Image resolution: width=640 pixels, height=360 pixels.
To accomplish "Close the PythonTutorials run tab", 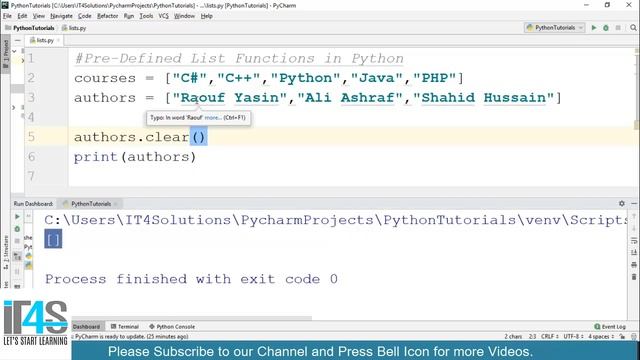I will [x=116, y=204].
